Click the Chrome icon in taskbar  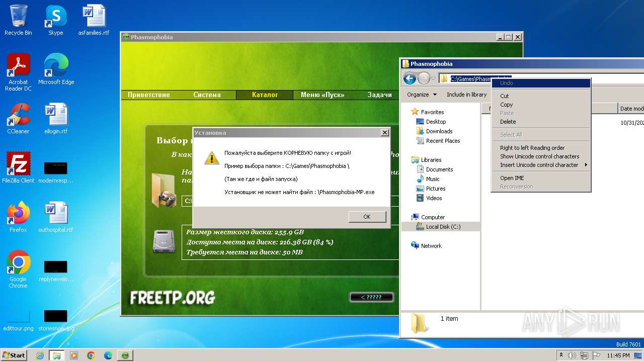coord(91,355)
